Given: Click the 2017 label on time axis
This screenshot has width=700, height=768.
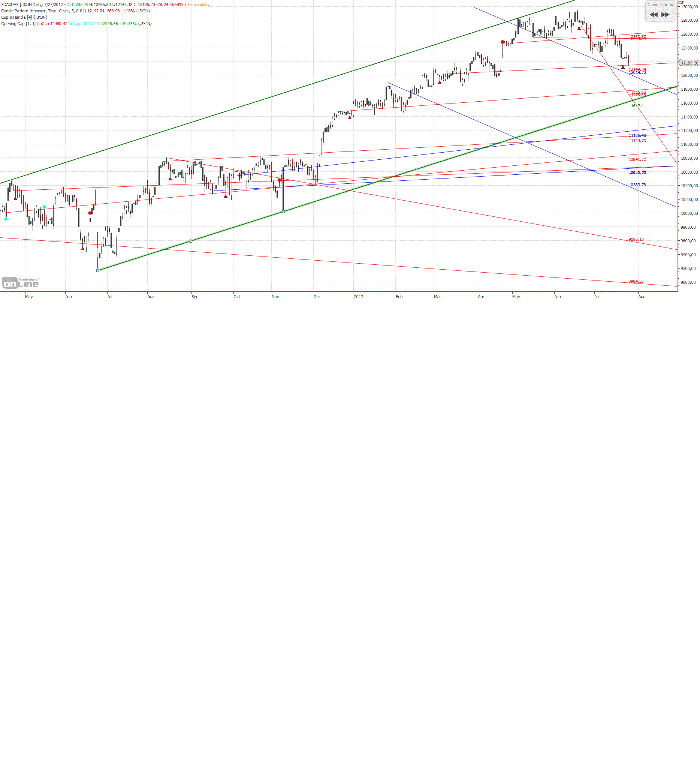Looking at the screenshot, I should [359, 297].
